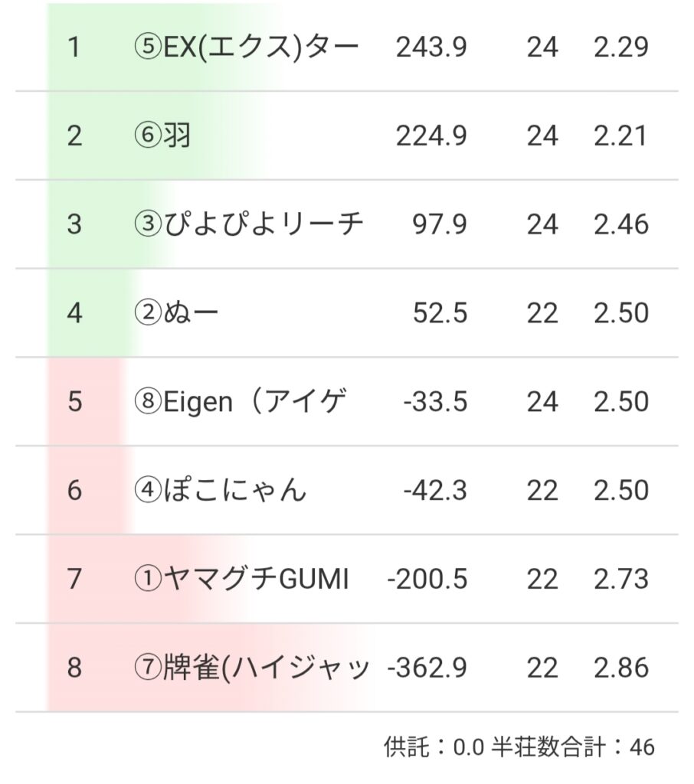The height and width of the screenshot is (784, 694).
Task: Click the green rank 1 cell
Action: [74, 47]
